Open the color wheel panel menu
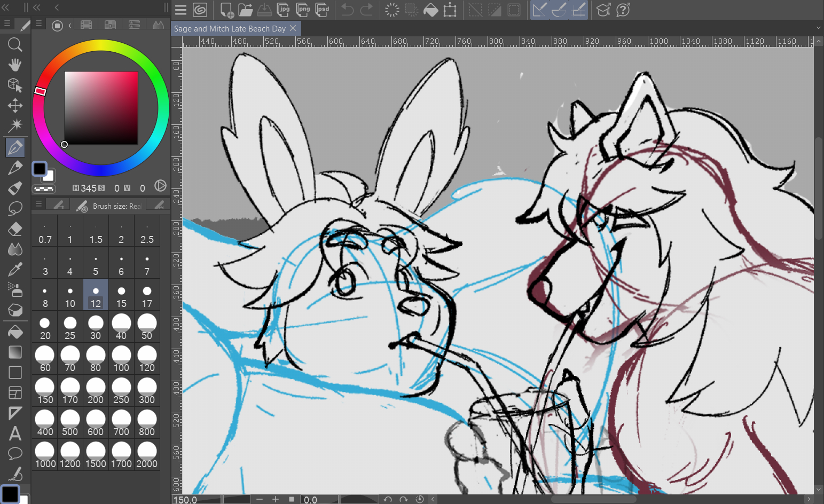 pyautogui.click(x=38, y=24)
